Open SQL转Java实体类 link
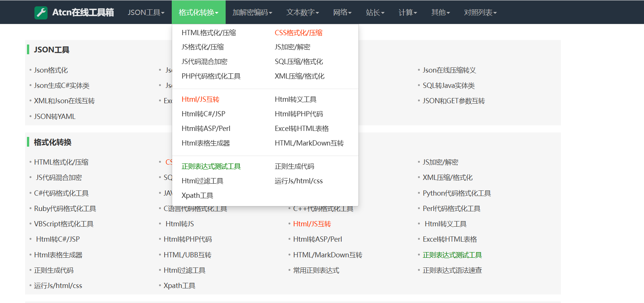 click(x=449, y=85)
